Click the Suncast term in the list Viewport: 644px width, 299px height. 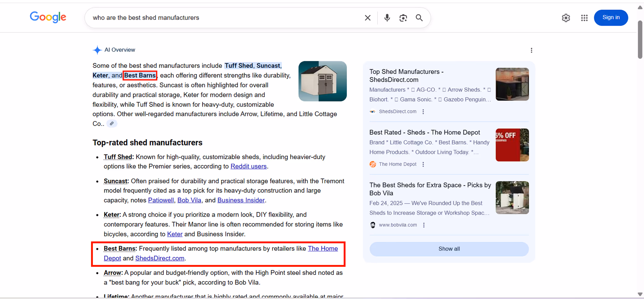coord(115,181)
